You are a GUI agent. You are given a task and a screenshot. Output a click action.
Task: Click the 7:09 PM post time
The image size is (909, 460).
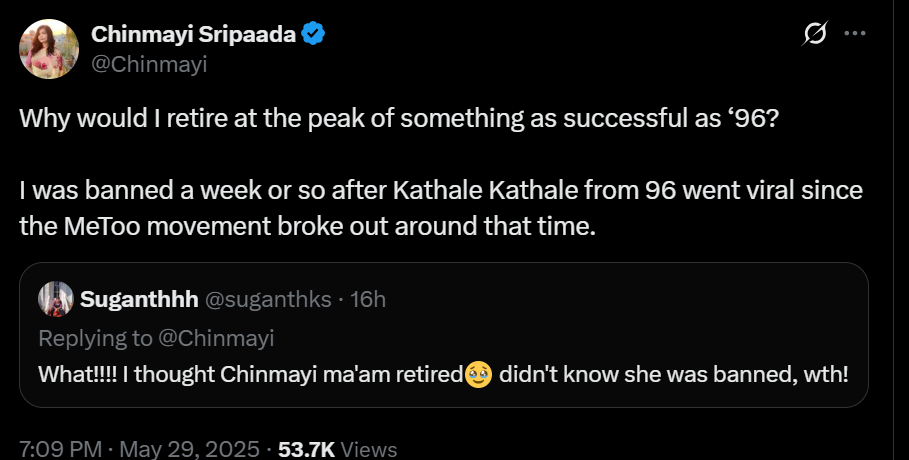click(x=57, y=449)
